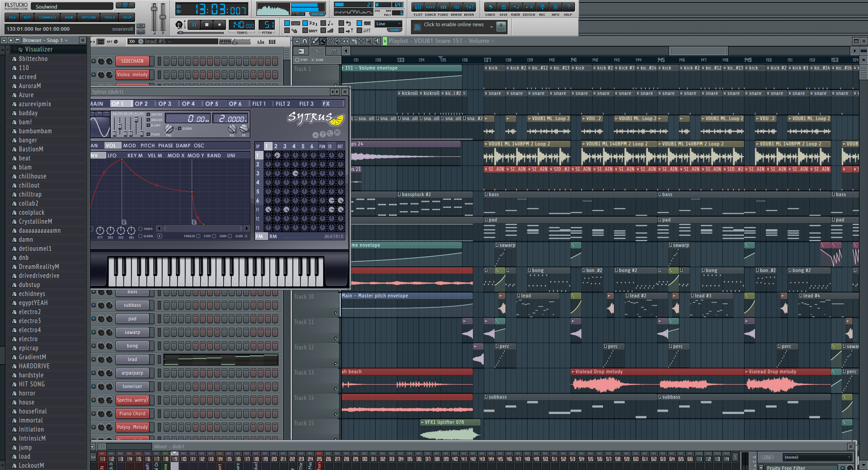Select the Paint brush tool in Playlist
Image resolution: width=868 pixels, height=470 pixels.
tap(323, 41)
